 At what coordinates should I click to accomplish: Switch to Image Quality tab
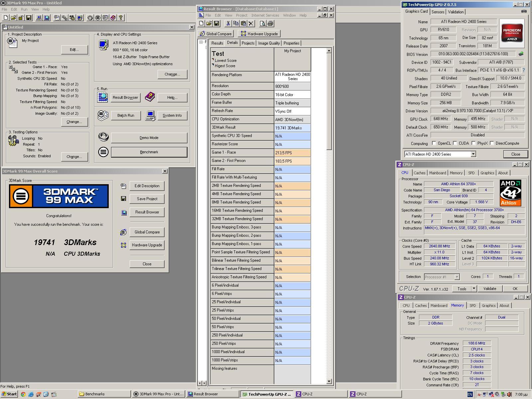(269, 43)
